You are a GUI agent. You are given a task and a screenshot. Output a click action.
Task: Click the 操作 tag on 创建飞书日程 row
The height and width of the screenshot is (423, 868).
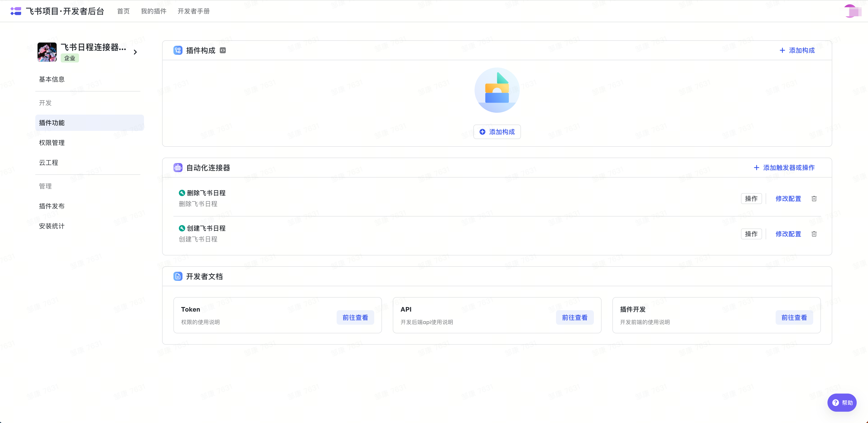click(x=751, y=234)
